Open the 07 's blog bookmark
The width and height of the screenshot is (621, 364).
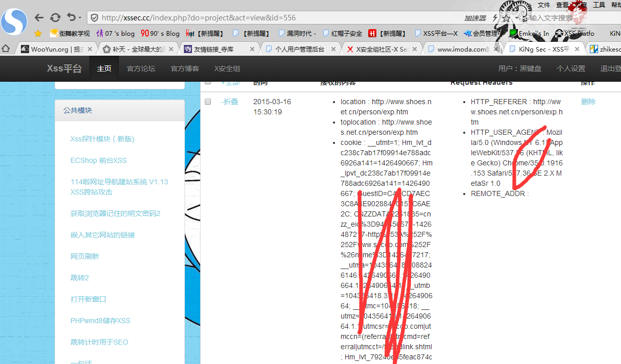[116, 33]
